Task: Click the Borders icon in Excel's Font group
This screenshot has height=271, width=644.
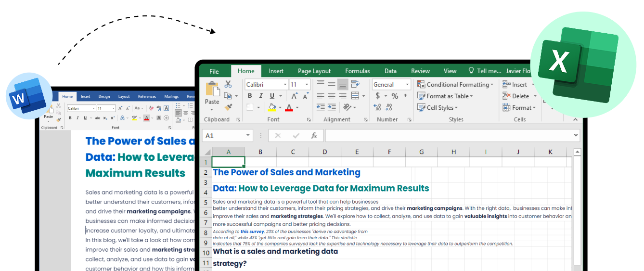Action: [x=250, y=107]
